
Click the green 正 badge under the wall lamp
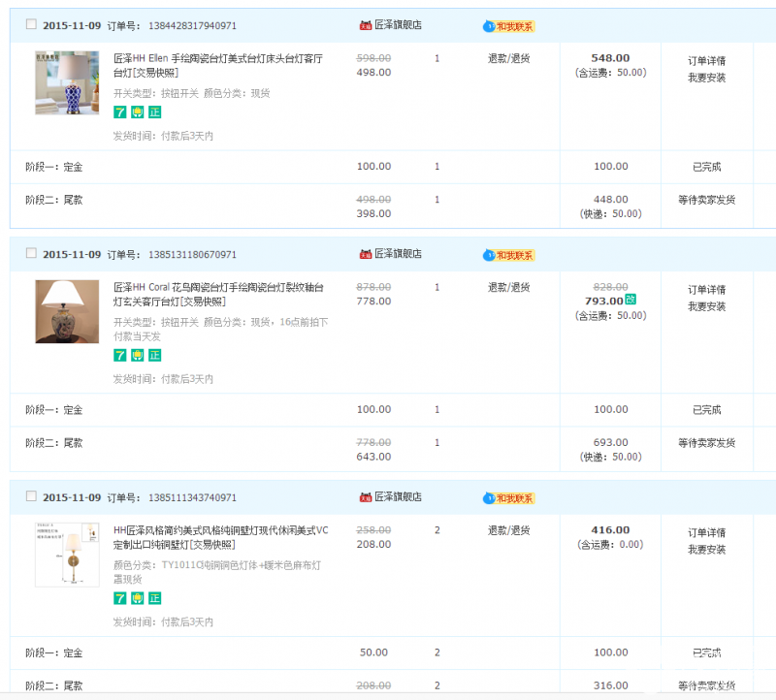154,598
